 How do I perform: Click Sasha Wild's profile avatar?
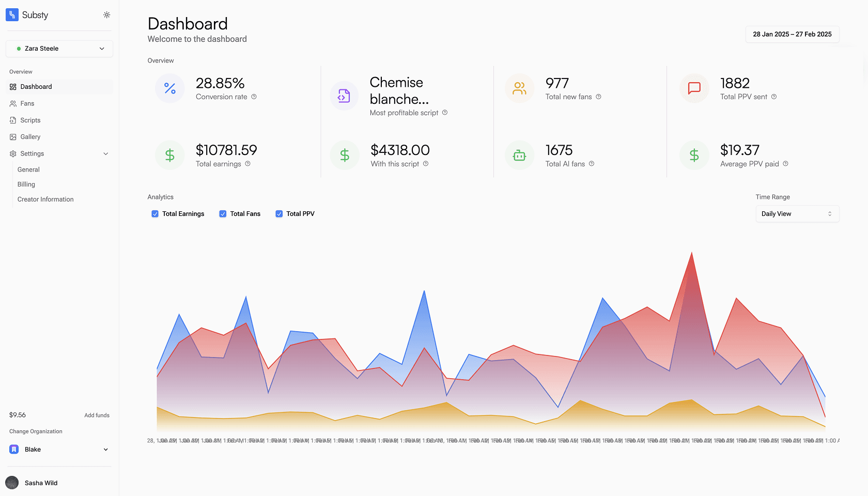[x=12, y=483]
